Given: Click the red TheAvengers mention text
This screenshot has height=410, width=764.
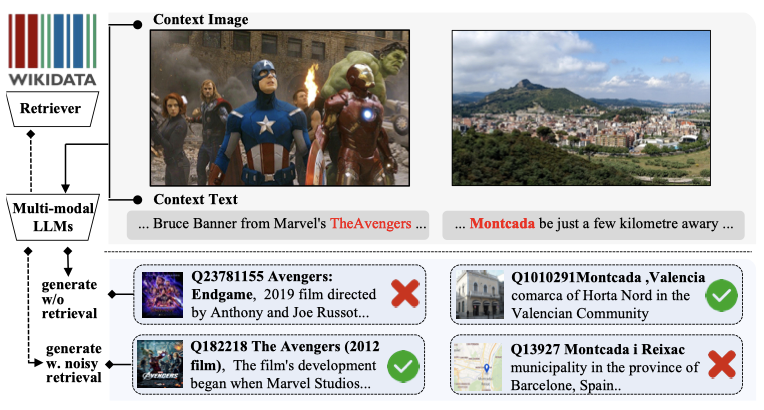Looking at the screenshot, I should point(371,223).
